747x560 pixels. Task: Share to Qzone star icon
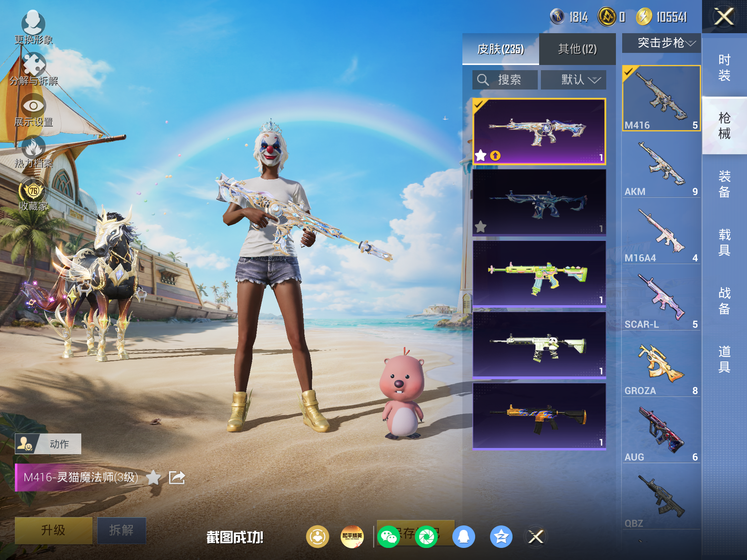click(x=501, y=537)
